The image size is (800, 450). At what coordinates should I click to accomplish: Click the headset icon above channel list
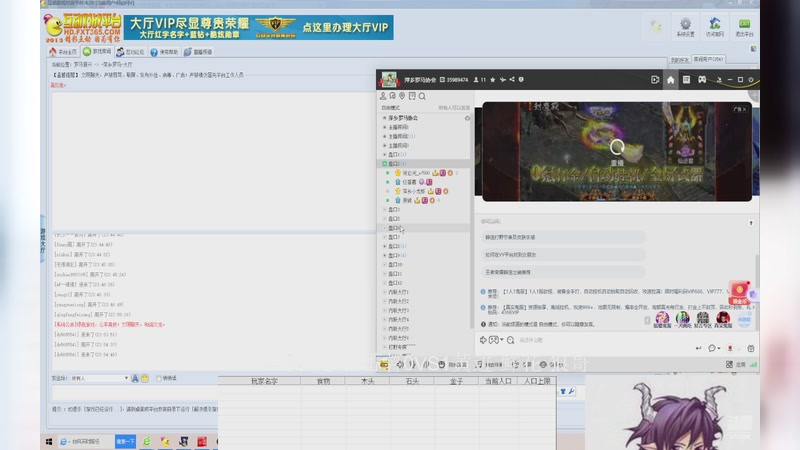[x=392, y=96]
